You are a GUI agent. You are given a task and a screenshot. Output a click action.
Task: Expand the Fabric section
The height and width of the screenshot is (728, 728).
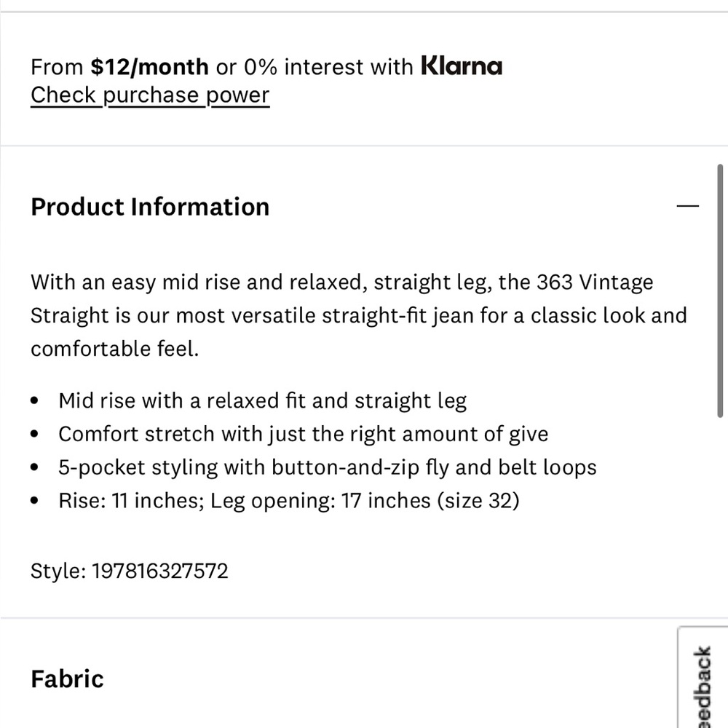coord(67,678)
